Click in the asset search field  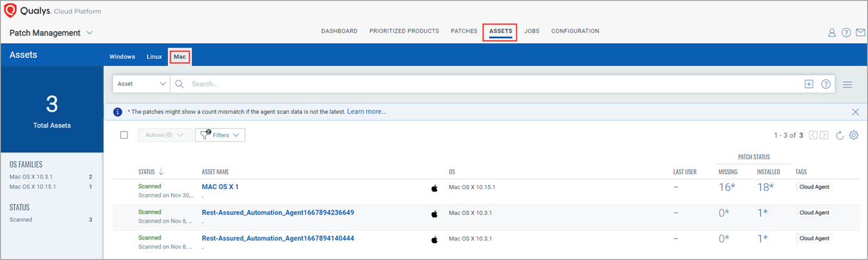point(491,84)
